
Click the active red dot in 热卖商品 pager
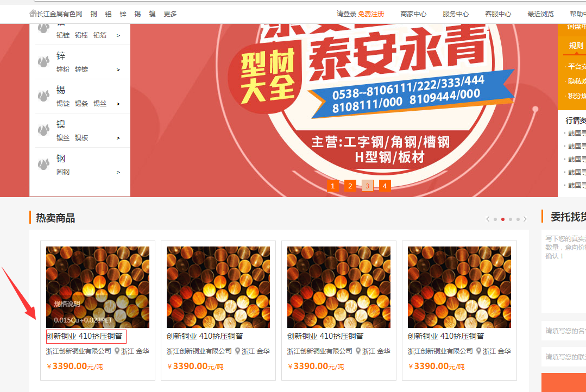click(x=503, y=219)
